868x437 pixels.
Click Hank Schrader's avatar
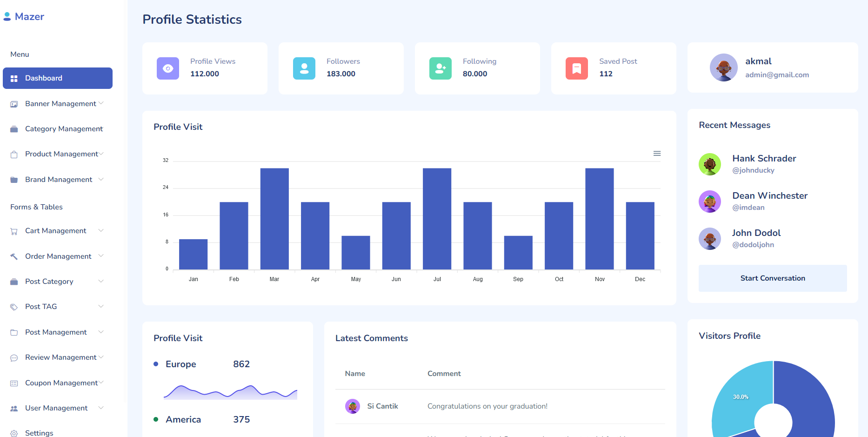[710, 164]
